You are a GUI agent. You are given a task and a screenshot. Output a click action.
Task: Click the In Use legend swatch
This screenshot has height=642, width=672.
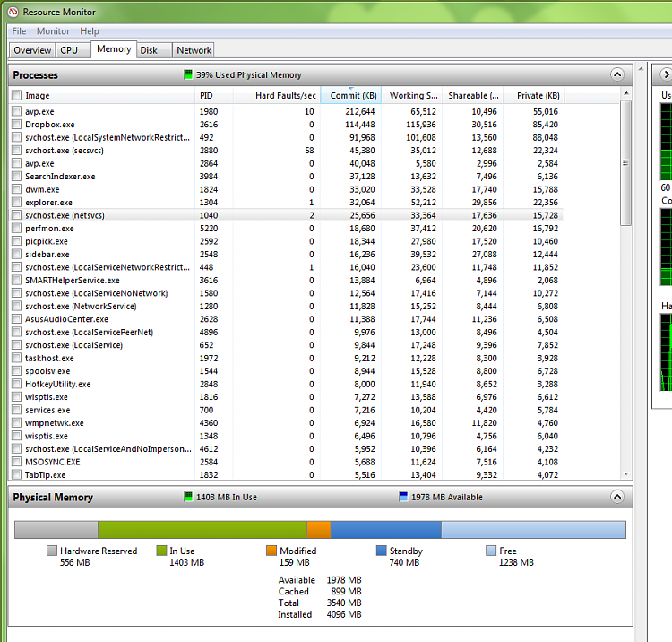coord(161,551)
